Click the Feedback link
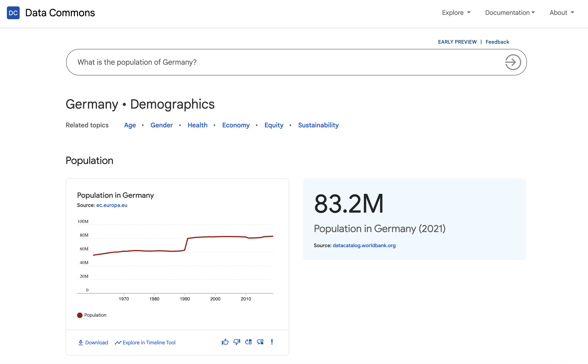 [497, 42]
